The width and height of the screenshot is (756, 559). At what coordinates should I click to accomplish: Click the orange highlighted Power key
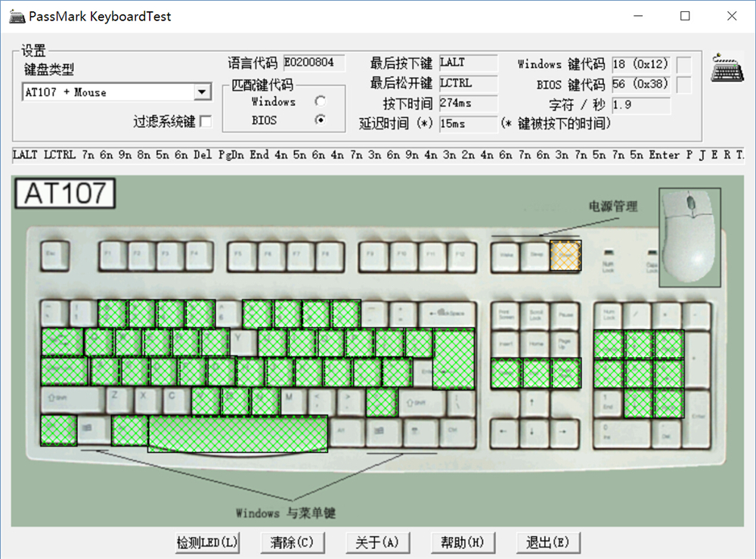point(565,256)
